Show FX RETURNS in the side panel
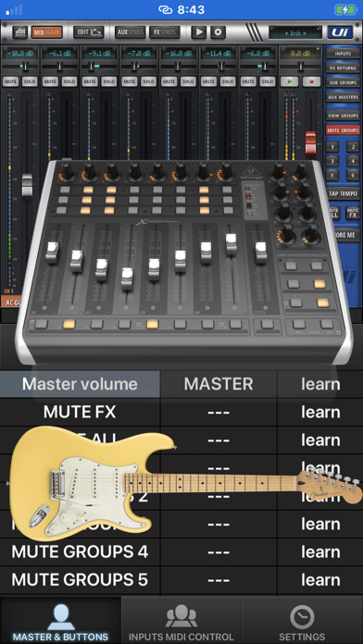Viewport: 363px width, 644px height. 343,68
